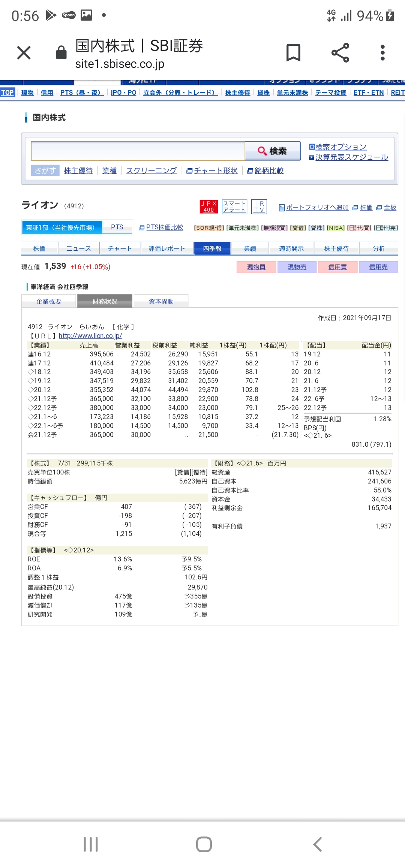Focus the stock search input field

(x=138, y=151)
